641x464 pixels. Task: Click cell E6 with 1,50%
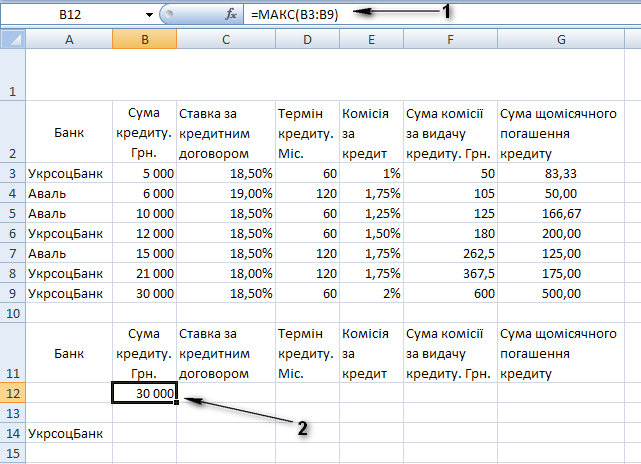pyautogui.click(x=371, y=233)
